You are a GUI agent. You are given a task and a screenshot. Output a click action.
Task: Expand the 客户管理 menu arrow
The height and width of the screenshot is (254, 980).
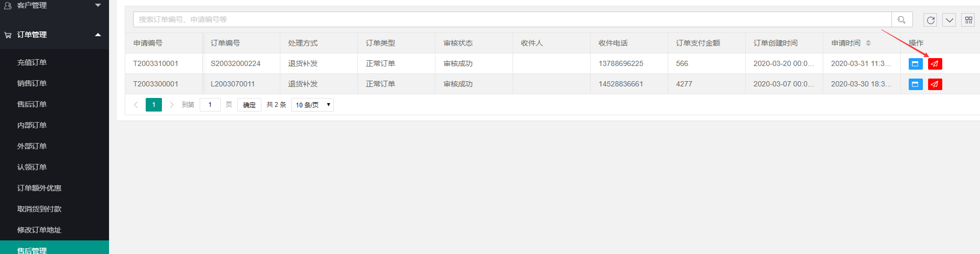(x=98, y=5)
